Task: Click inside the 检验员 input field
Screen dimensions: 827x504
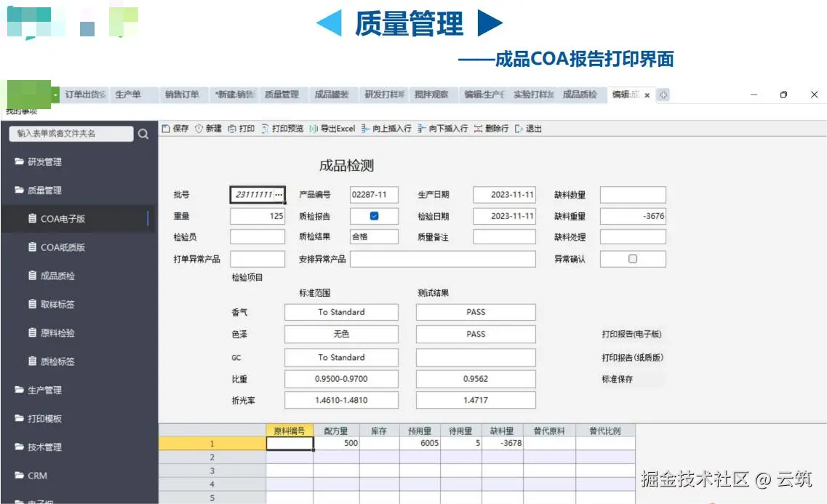Action: [x=257, y=236]
